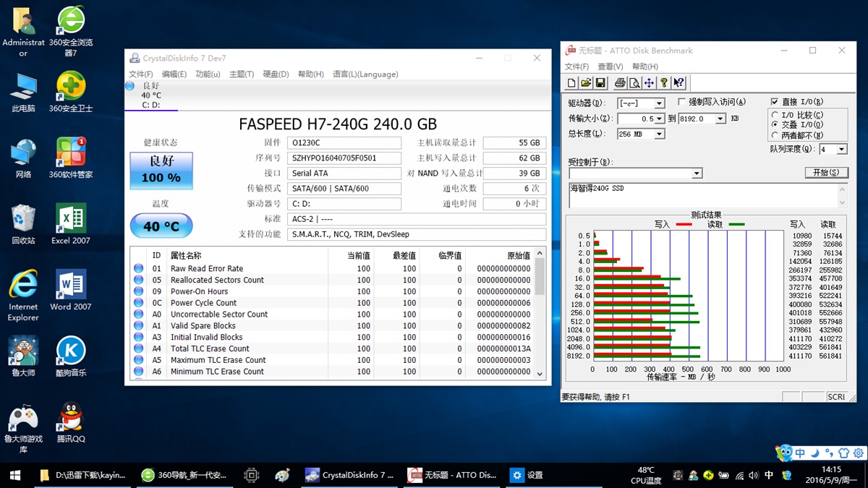The image size is (868, 488).
Task: Open the 查看(V) menu in ATTO
Action: point(610,67)
